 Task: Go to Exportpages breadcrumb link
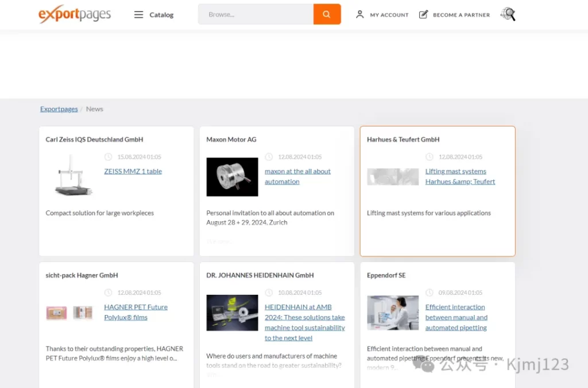59,109
